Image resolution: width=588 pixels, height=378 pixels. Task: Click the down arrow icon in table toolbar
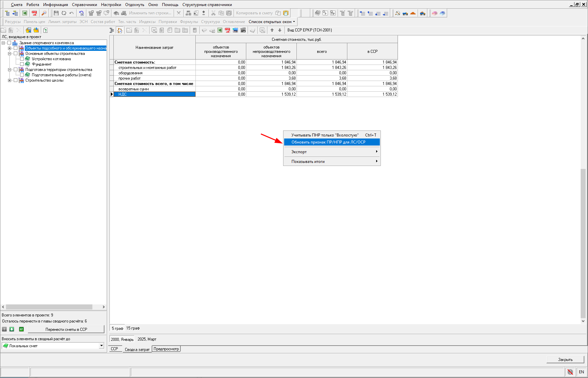coord(280,30)
